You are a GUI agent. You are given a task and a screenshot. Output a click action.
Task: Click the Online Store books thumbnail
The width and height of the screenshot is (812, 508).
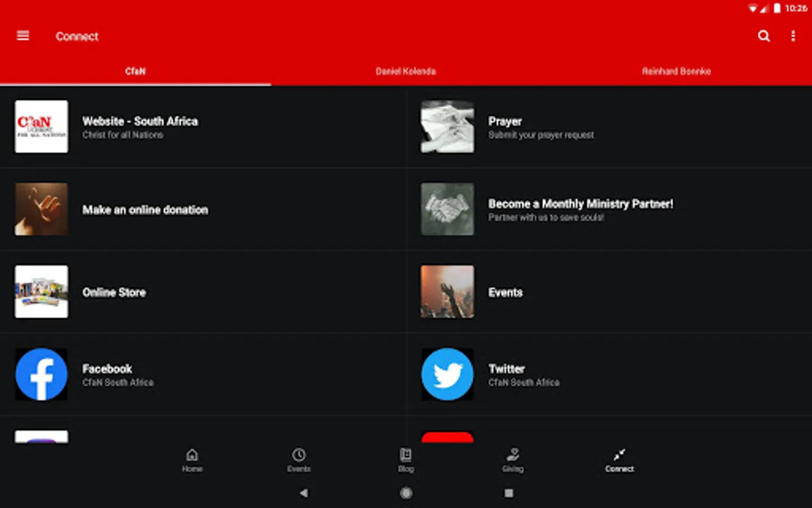coord(42,292)
